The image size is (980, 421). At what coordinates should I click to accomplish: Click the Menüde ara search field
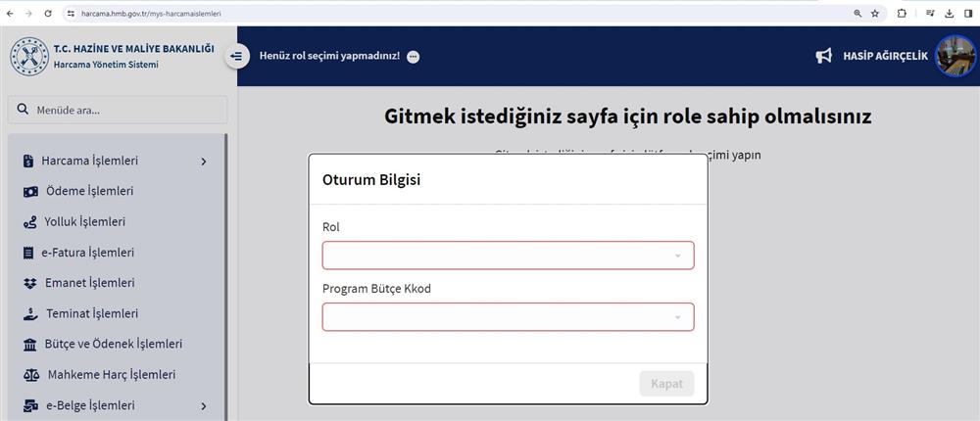point(118,110)
